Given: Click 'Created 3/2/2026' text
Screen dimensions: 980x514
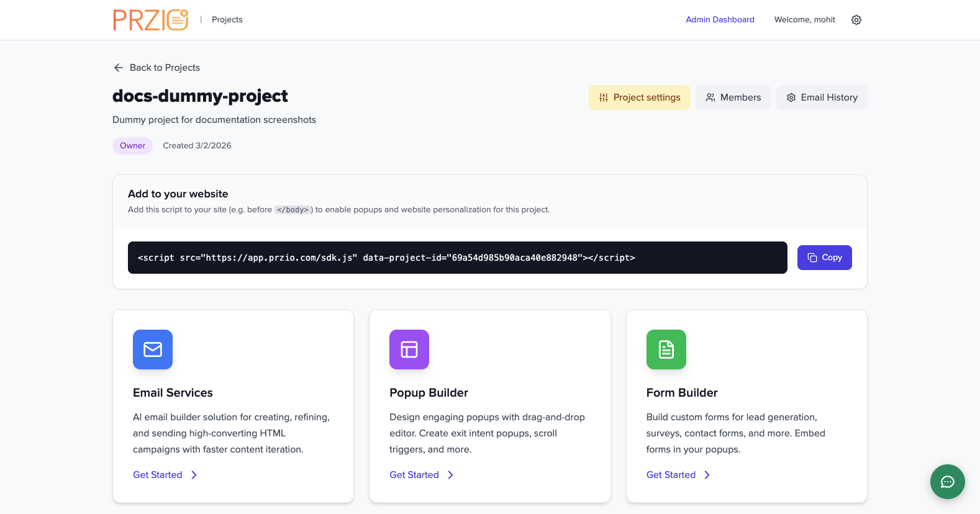Looking at the screenshot, I should click(x=197, y=146).
